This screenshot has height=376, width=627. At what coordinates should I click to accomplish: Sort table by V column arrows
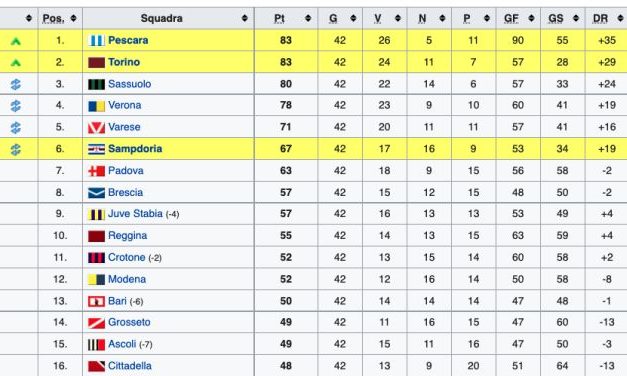tap(397, 18)
